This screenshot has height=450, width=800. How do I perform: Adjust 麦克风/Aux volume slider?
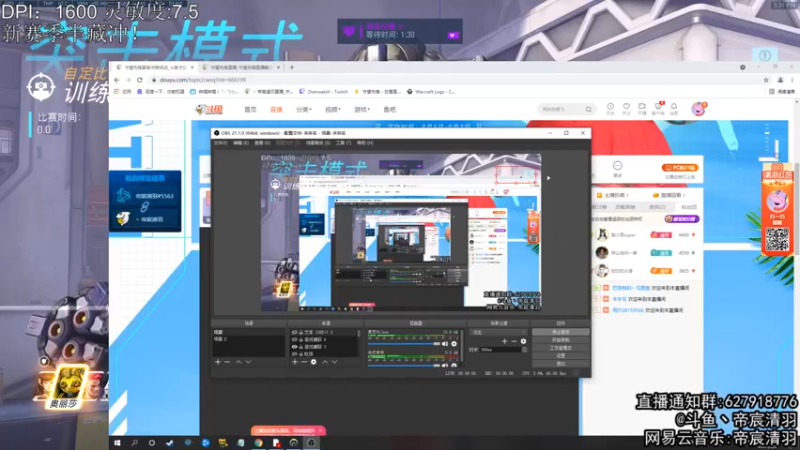point(404,344)
